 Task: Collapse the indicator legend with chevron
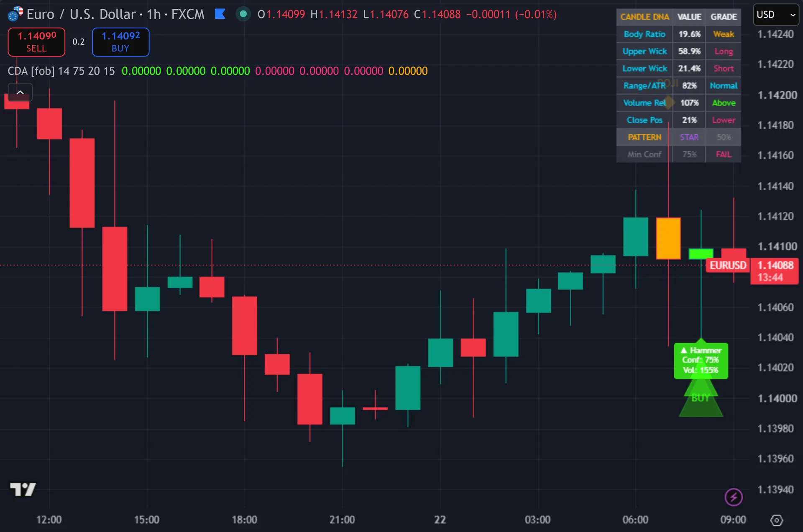coord(20,92)
